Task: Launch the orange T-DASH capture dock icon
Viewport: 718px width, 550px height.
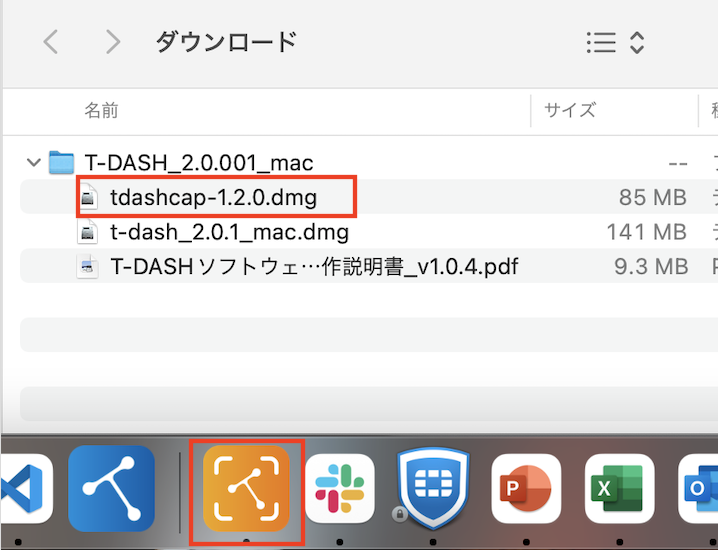Action: click(246, 489)
